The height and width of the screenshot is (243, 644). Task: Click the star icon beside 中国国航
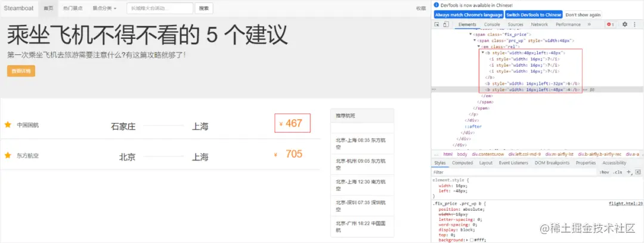(x=7, y=125)
